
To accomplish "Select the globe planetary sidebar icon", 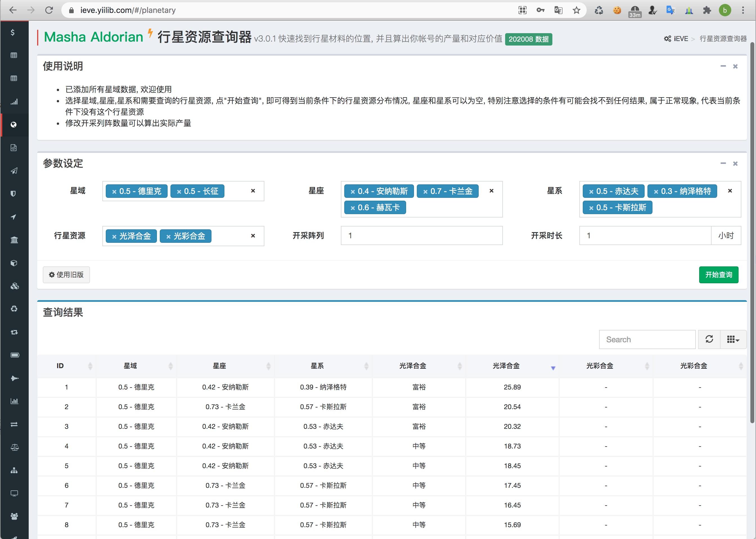I will [x=13, y=125].
